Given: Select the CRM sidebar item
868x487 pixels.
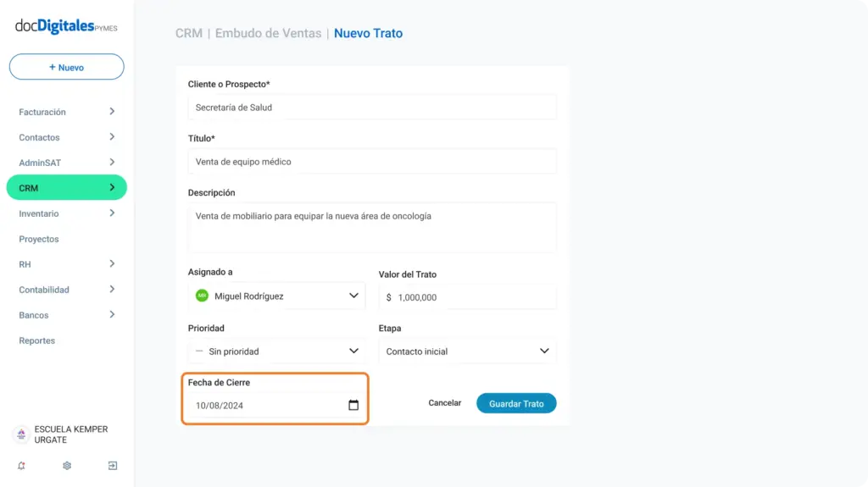Looking at the screenshot, I should pyautogui.click(x=66, y=188).
